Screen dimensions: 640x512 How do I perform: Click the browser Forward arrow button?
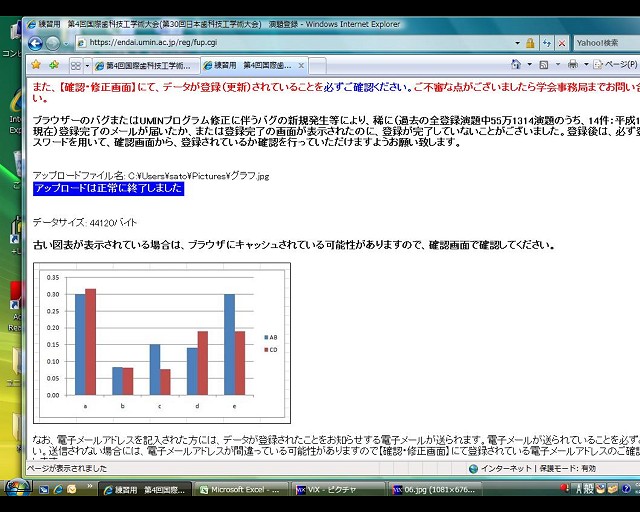pos(53,43)
